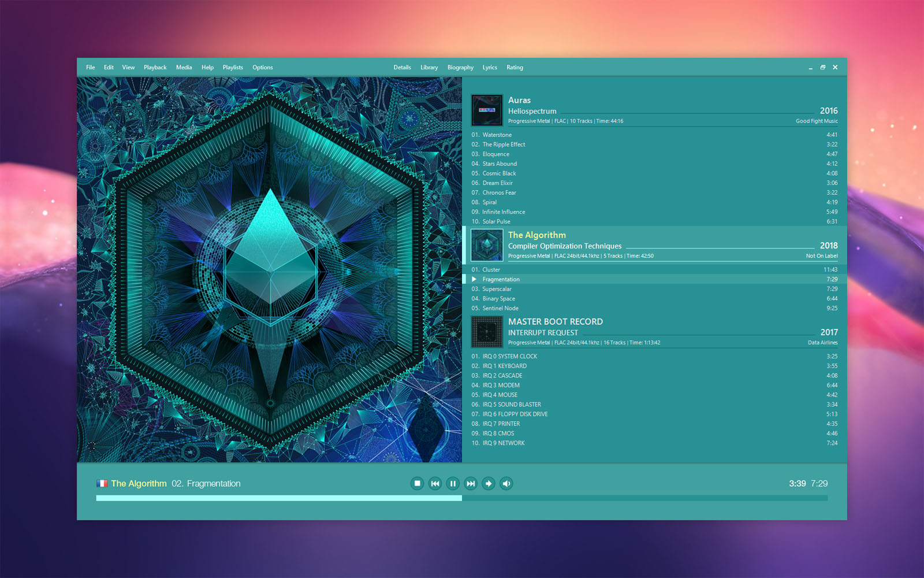
Task: Switch to the Details tab
Action: (x=403, y=68)
